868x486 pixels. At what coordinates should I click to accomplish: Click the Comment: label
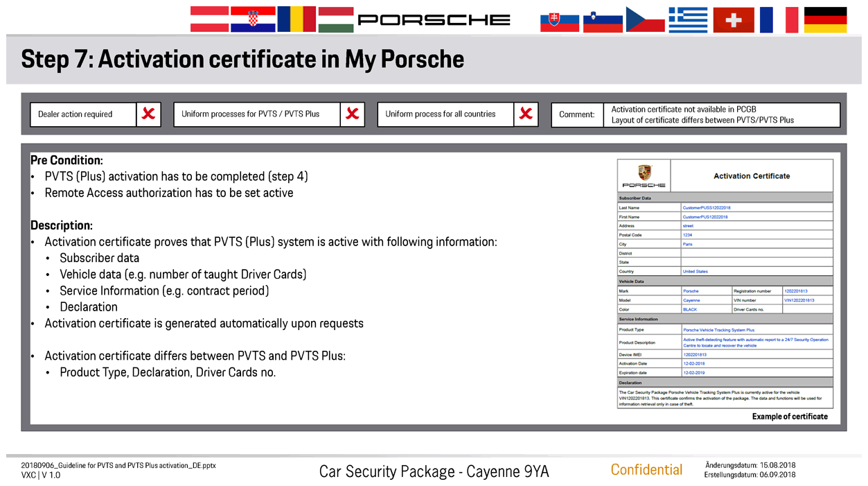(x=577, y=114)
